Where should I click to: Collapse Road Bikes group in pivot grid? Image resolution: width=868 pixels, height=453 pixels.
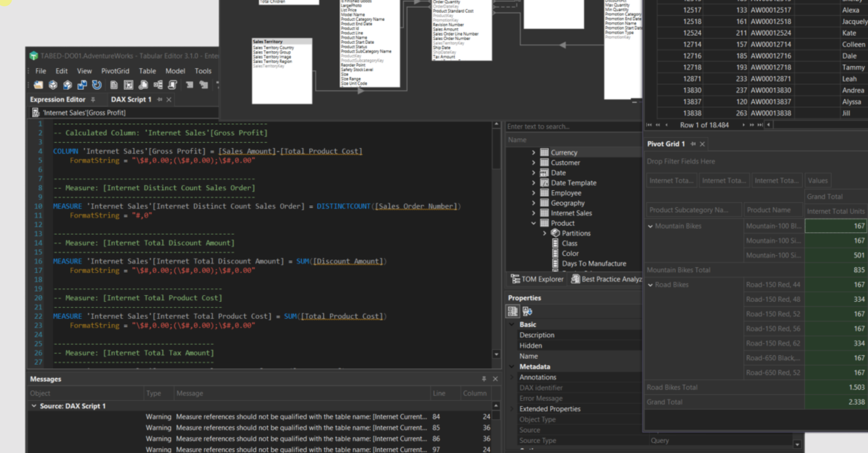tap(651, 285)
